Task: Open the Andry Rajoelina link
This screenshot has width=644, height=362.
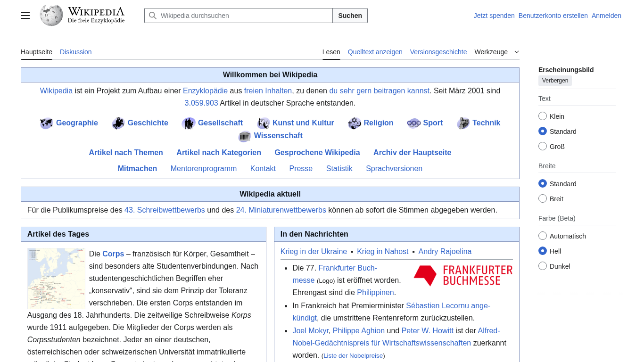Action: [445, 251]
